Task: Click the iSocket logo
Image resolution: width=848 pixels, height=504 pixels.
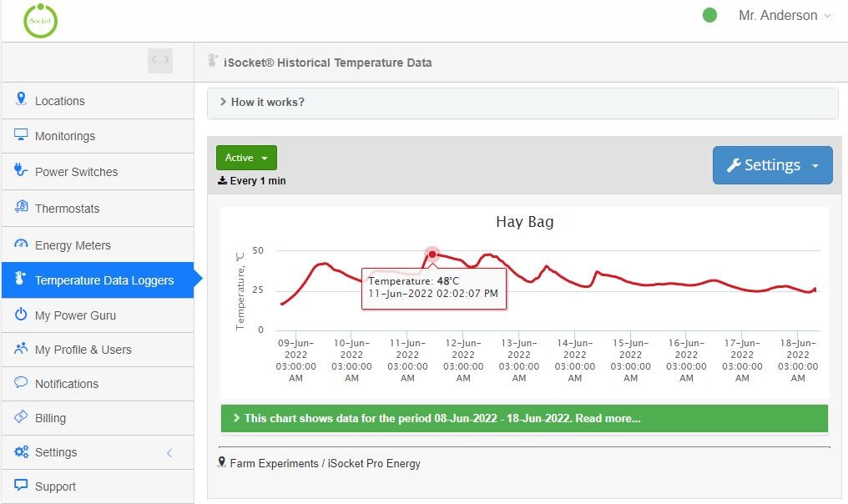Action: 41,21
